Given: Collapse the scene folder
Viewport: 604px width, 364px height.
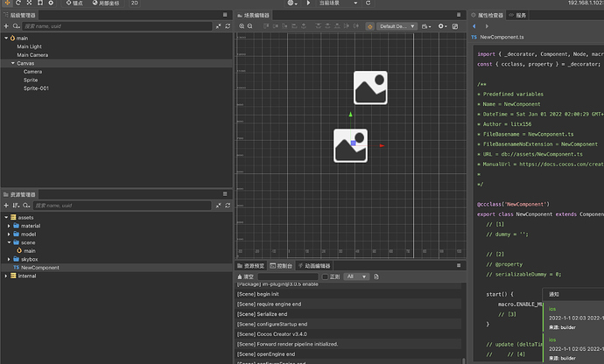Looking at the screenshot, I should tap(9, 242).
